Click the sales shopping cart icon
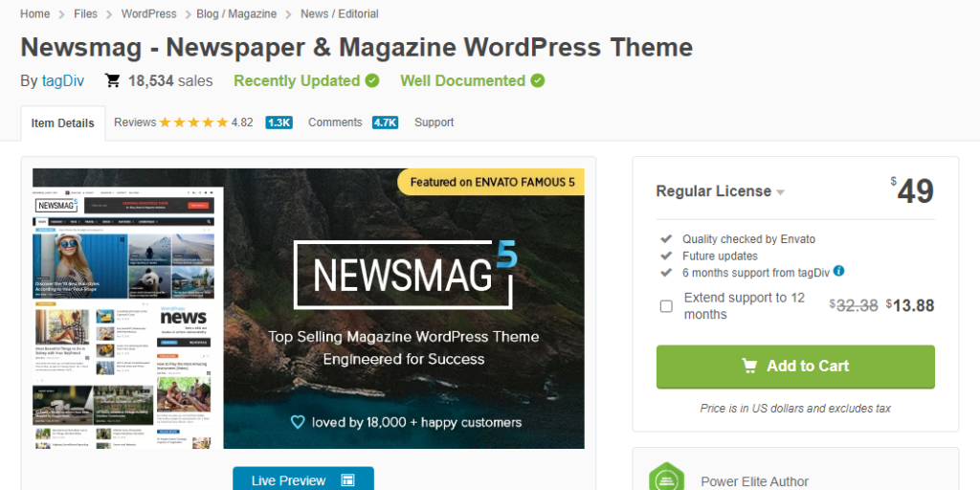The image size is (980, 490). point(113,80)
